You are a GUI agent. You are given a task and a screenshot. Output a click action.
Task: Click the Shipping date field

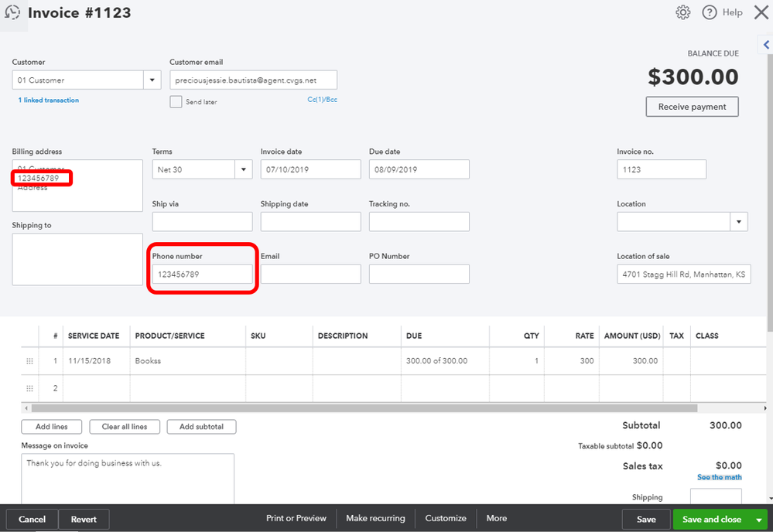click(x=310, y=222)
